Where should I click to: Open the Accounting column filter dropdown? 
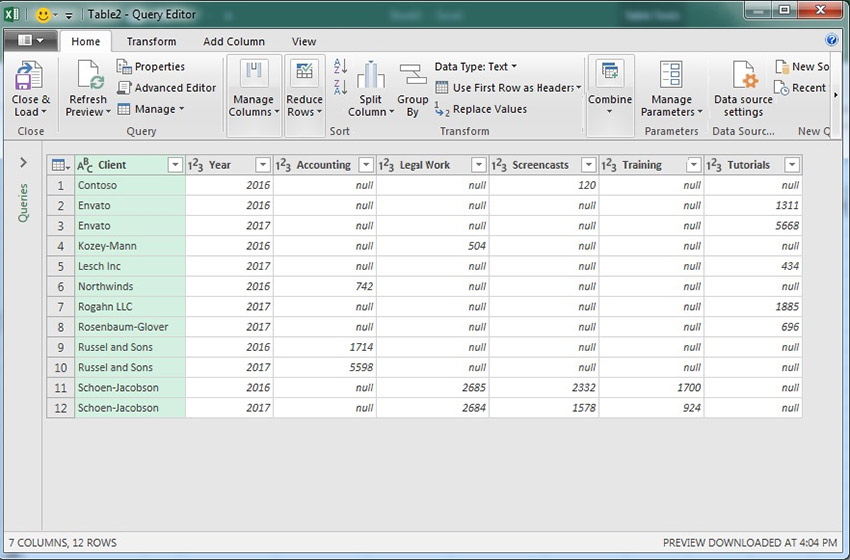pyautogui.click(x=366, y=165)
